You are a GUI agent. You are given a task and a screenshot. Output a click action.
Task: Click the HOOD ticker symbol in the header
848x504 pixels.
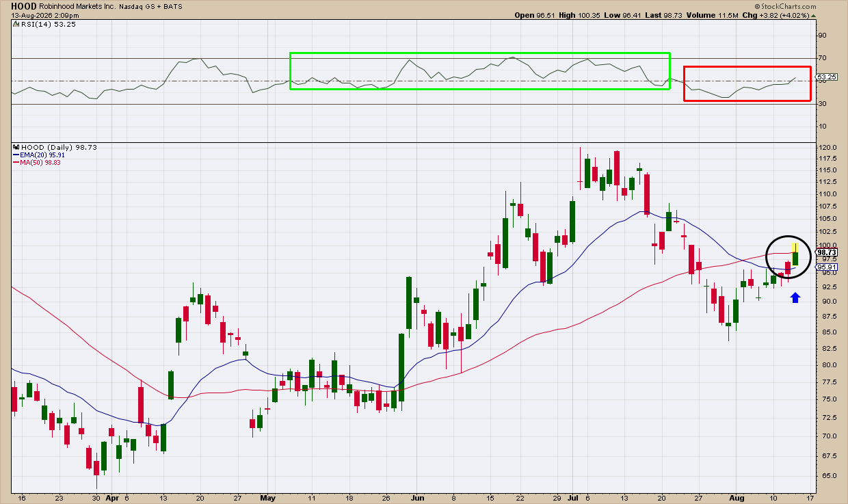[23, 5]
